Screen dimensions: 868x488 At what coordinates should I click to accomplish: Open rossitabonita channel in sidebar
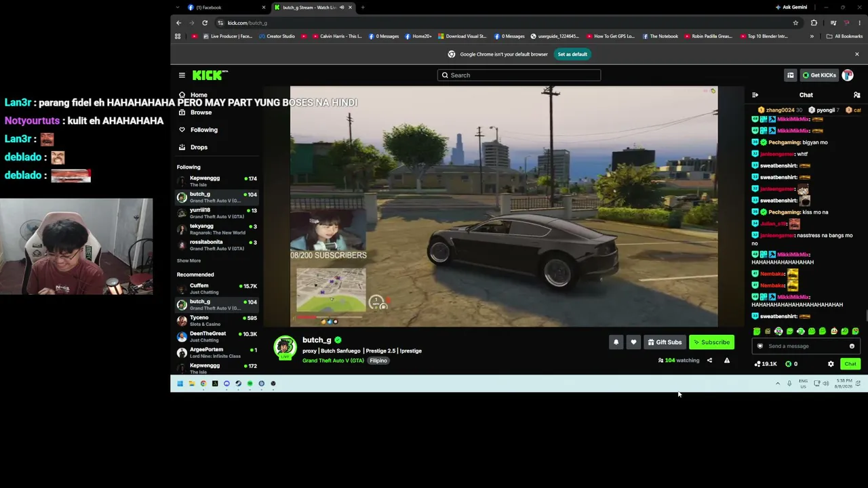tap(216, 245)
